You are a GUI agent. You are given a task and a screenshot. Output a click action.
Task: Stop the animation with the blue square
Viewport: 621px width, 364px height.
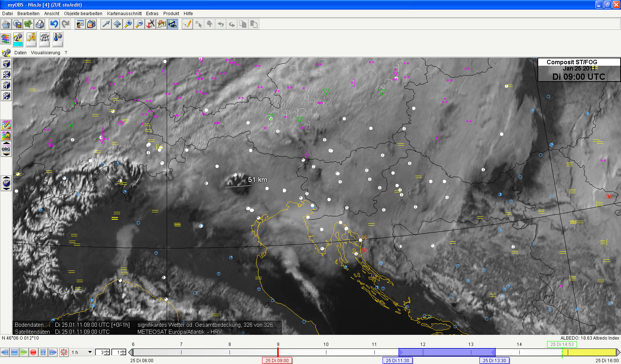[14, 352]
